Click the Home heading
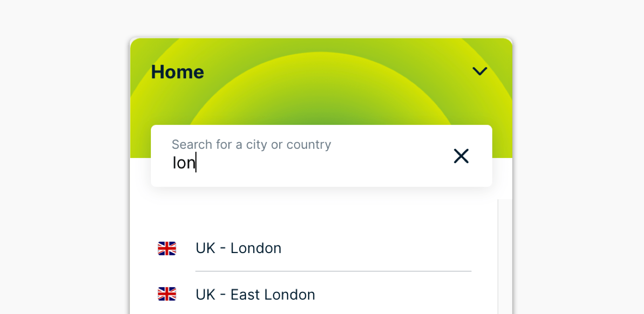 (x=177, y=72)
